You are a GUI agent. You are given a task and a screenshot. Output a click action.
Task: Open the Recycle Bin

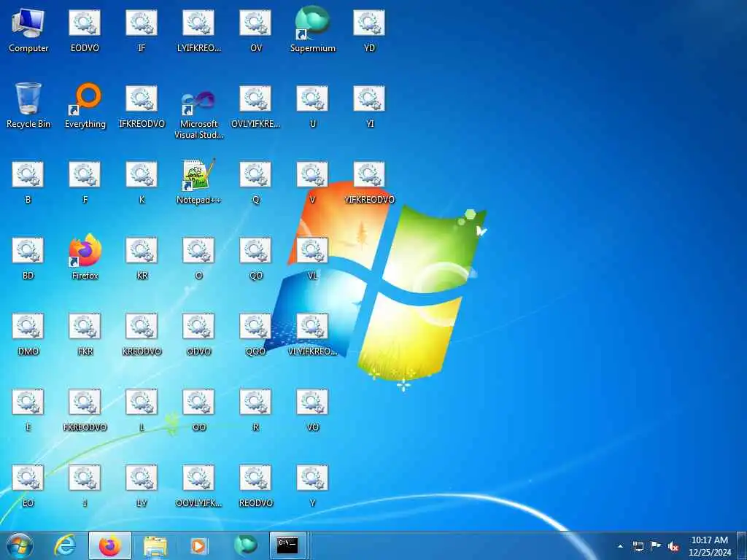click(28, 106)
